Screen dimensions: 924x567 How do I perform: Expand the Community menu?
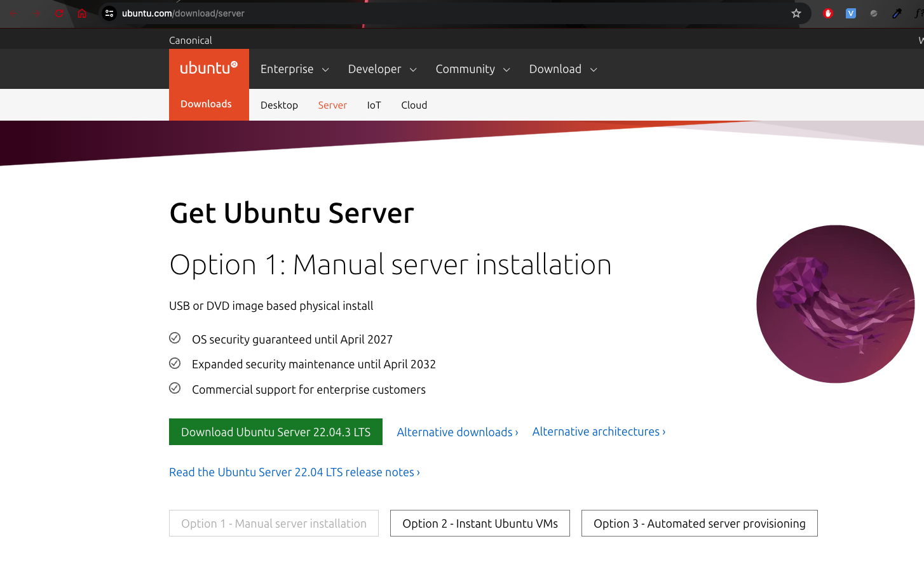pyautogui.click(x=473, y=69)
